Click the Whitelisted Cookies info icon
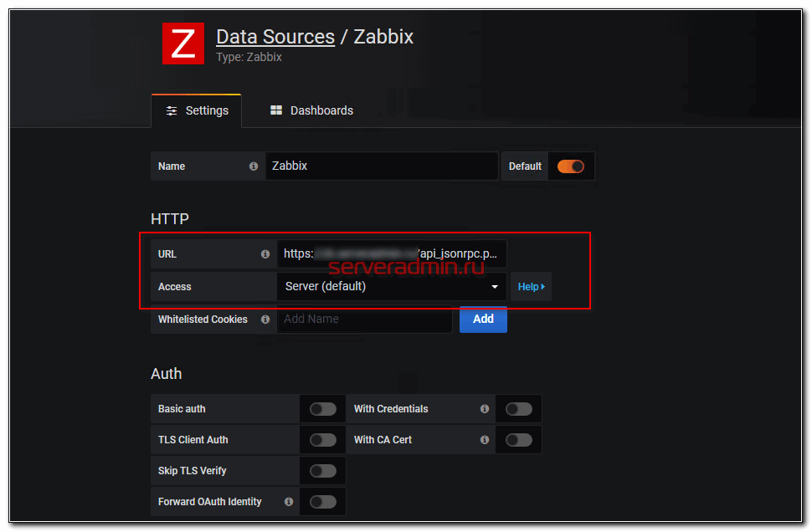 coord(265,320)
